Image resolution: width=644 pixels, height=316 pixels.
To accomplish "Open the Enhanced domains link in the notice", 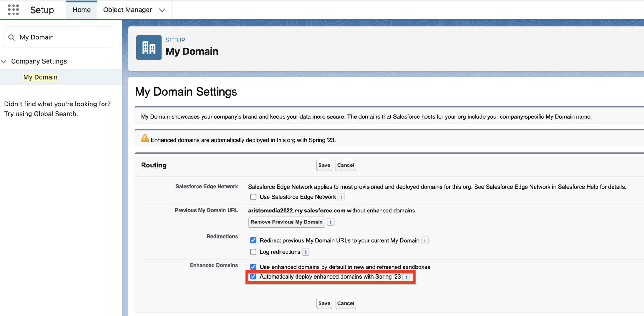I will pyautogui.click(x=175, y=140).
